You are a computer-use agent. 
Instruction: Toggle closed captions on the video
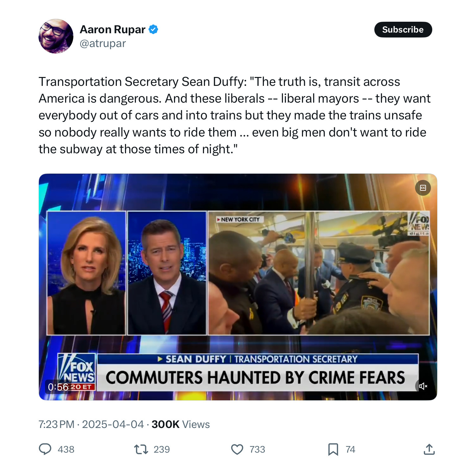click(x=423, y=188)
